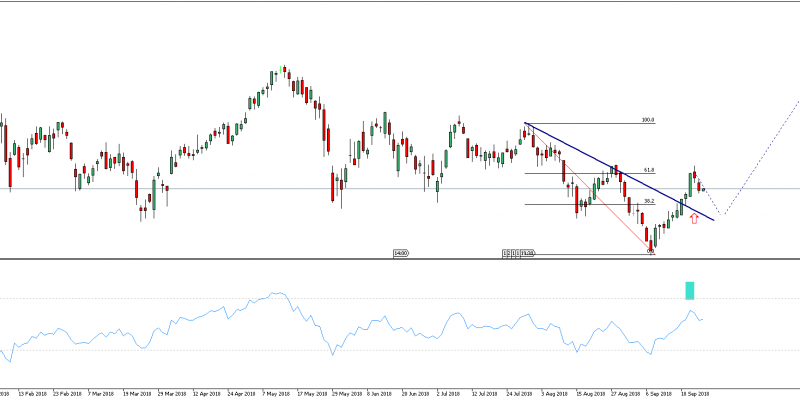Viewport: 800px width, 400px height.
Task: Click the Fibonacci 0.0 level label
Action: click(x=650, y=251)
